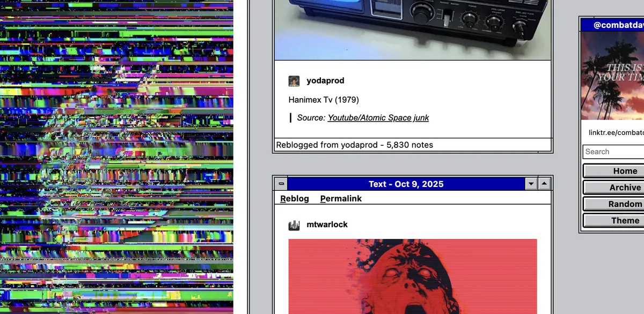Click the up arrow in Text title bar
The image size is (644, 314).
(x=544, y=184)
